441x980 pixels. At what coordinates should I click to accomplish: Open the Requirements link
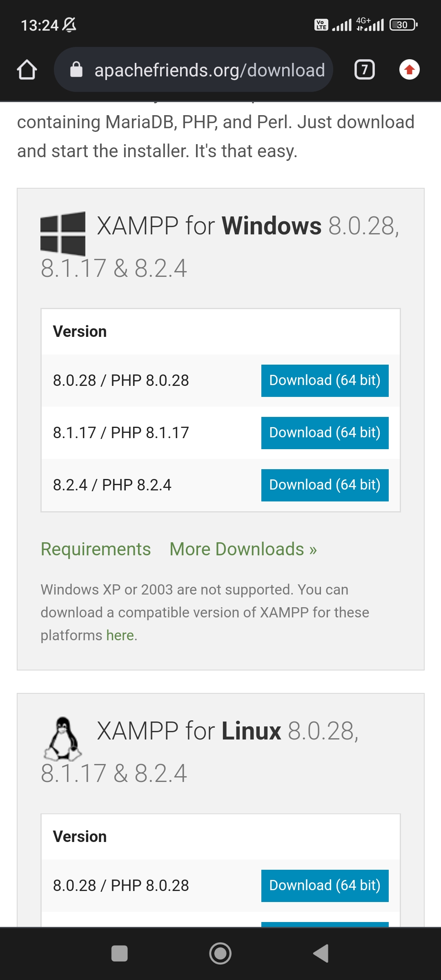(96, 549)
